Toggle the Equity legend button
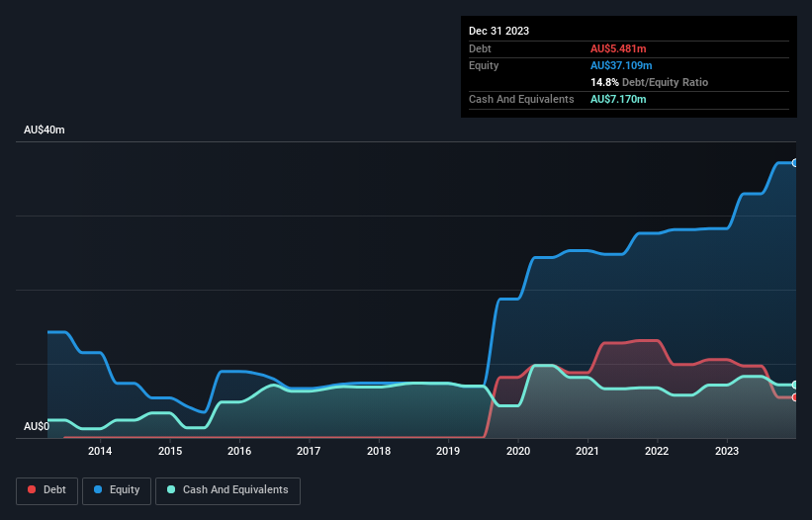 [117, 490]
